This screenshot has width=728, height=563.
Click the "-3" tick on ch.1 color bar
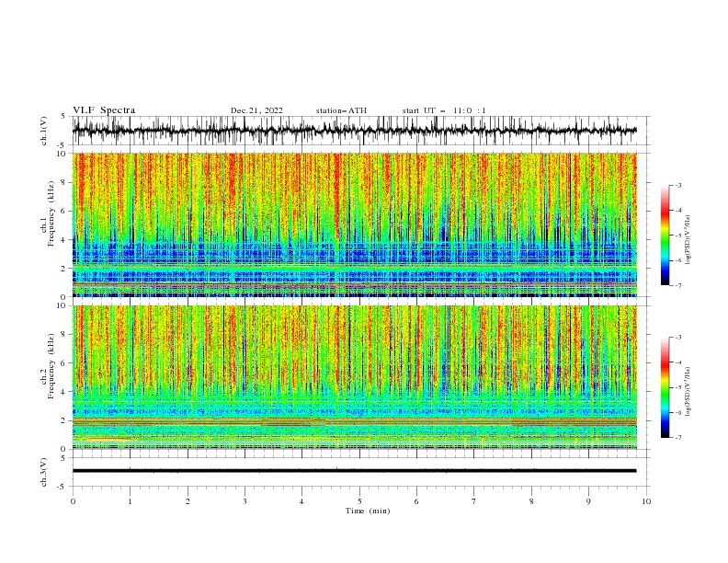click(x=677, y=185)
